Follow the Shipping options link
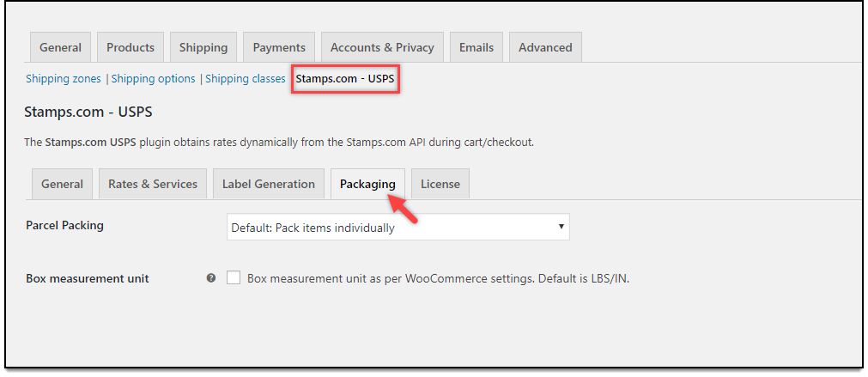 154,79
